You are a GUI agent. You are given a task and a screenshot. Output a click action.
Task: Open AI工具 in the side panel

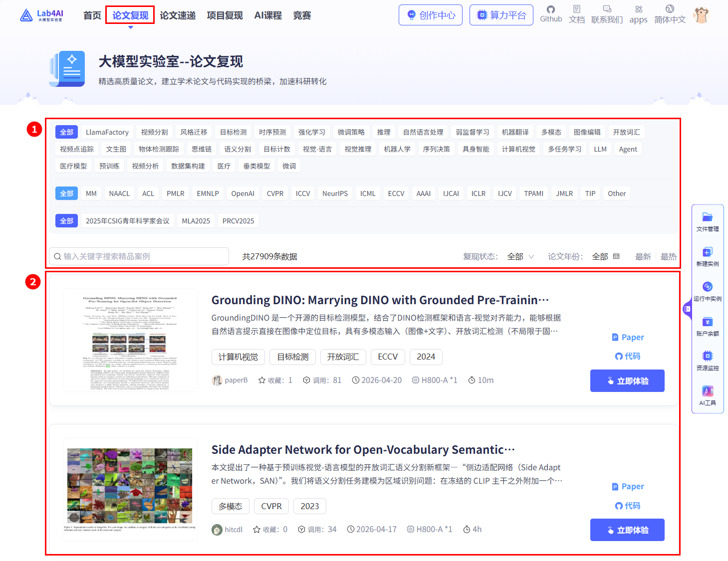click(708, 396)
